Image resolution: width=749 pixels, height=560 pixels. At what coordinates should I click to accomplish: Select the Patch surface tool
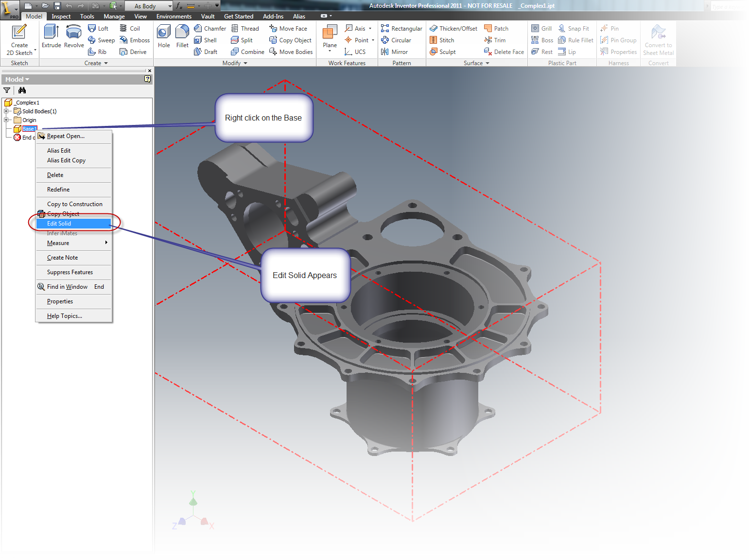(496, 29)
